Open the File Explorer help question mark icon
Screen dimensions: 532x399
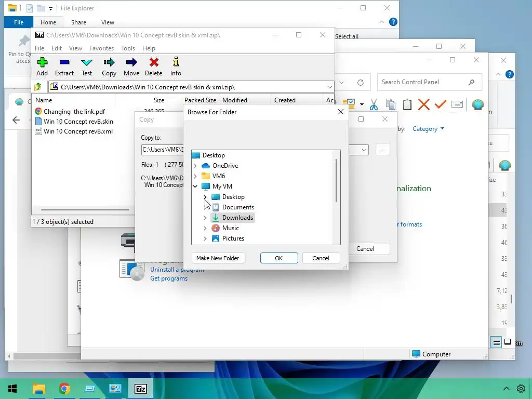tap(393, 22)
